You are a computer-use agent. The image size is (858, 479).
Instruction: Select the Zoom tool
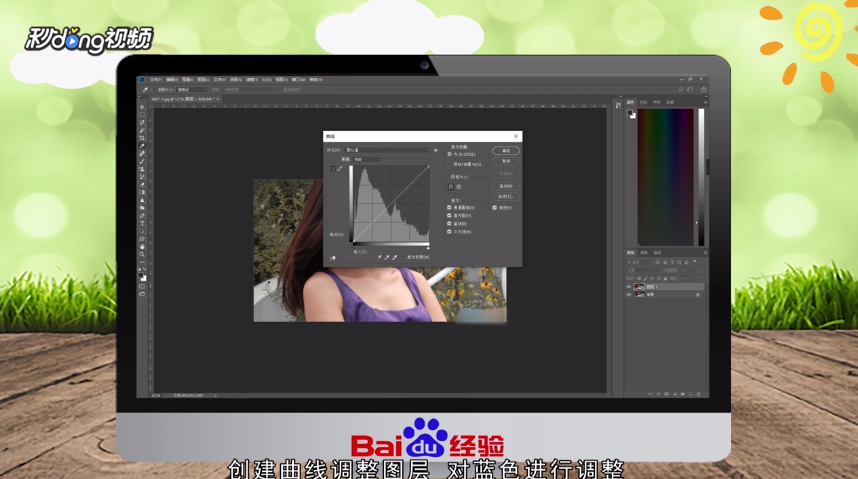click(142, 255)
